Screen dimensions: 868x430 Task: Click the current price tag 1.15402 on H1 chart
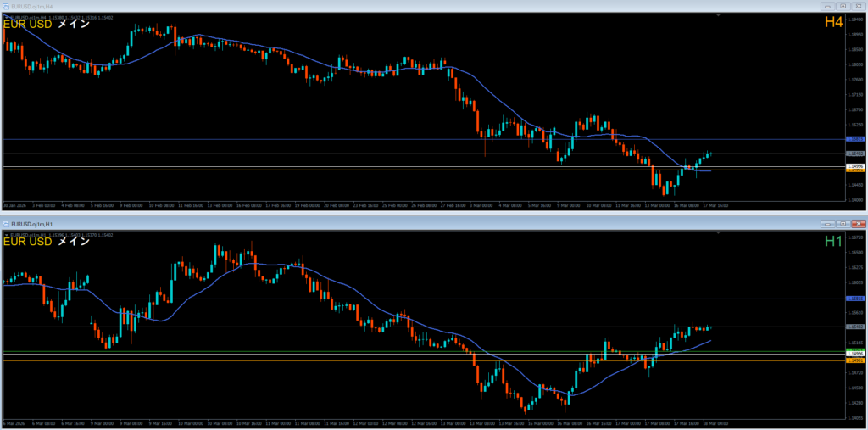[855, 327]
